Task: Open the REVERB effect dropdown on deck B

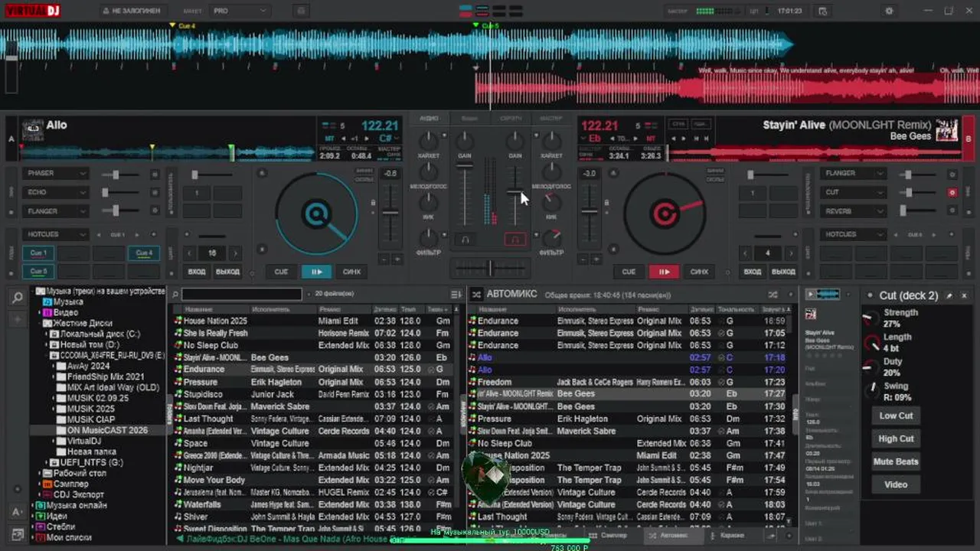Action: (854, 211)
